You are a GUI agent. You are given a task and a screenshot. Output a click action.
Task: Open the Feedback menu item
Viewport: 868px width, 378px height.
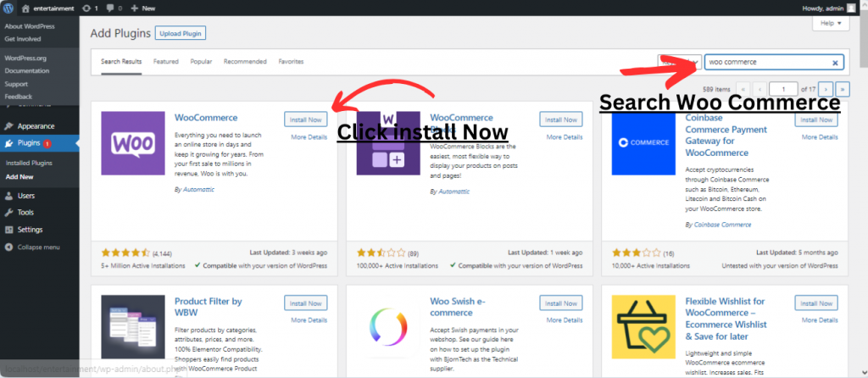pos(19,97)
